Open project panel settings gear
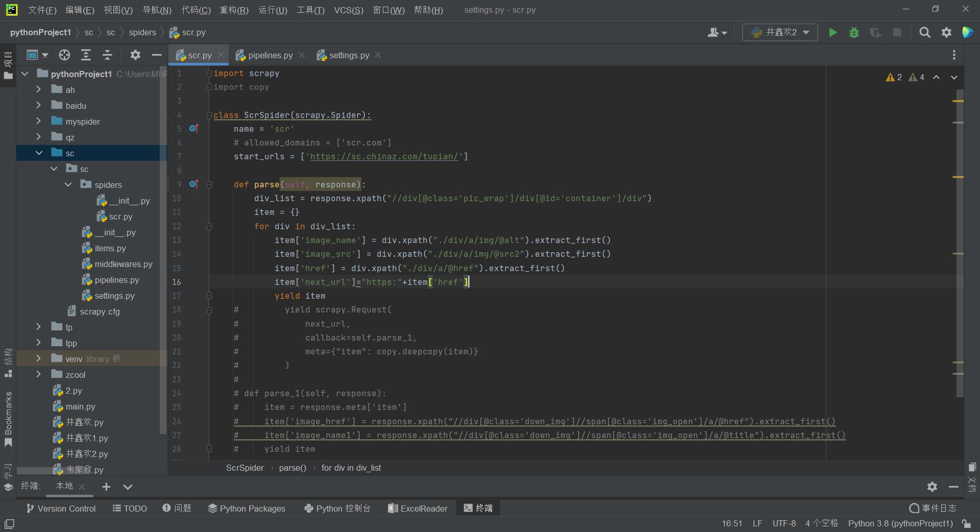 tap(135, 55)
